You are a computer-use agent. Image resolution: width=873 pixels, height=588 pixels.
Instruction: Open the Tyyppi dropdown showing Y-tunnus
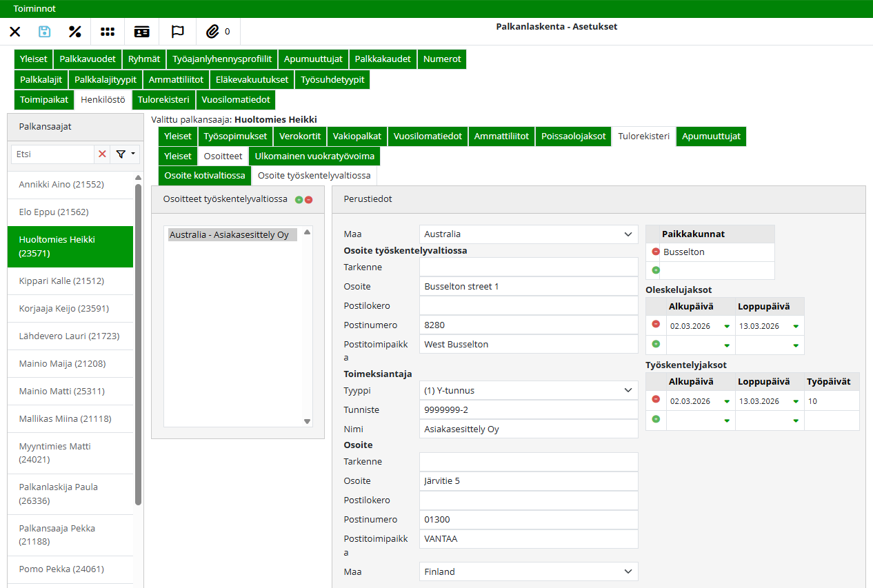(x=528, y=391)
